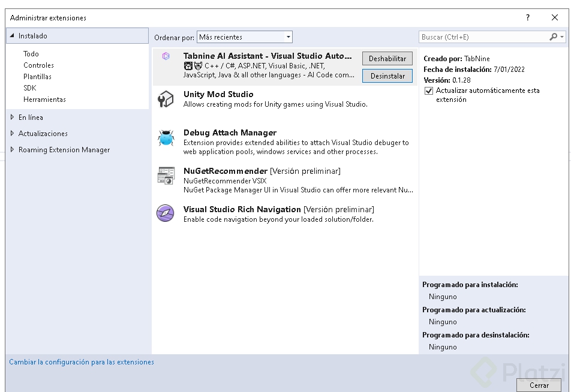
Task: Select the Controles category
Action: (38, 65)
